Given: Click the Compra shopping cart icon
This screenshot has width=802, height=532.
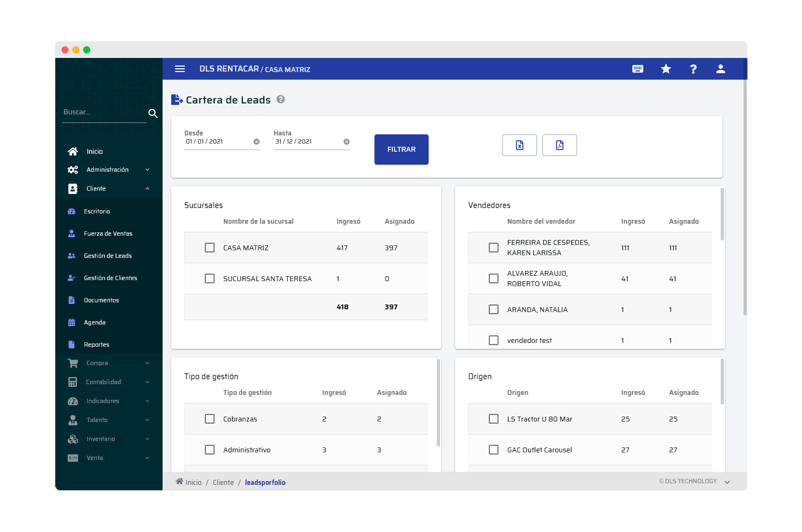Looking at the screenshot, I should pyautogui.click(x=73, y=363).
